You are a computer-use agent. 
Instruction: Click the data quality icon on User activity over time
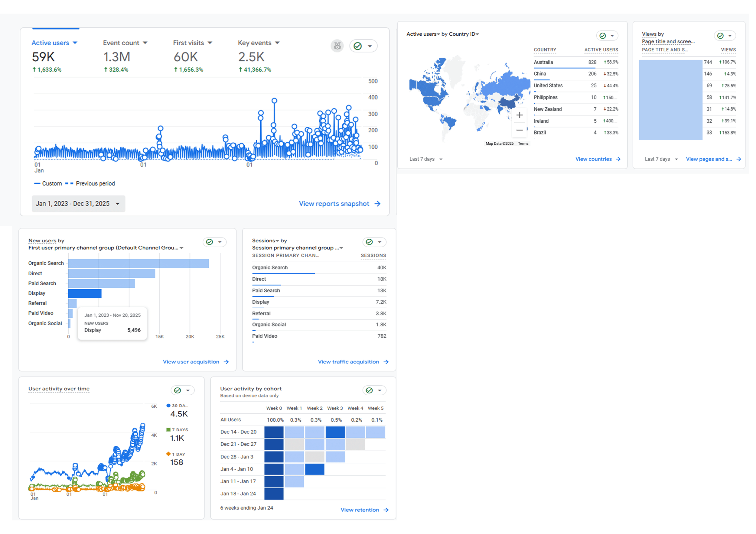[177, 390]
